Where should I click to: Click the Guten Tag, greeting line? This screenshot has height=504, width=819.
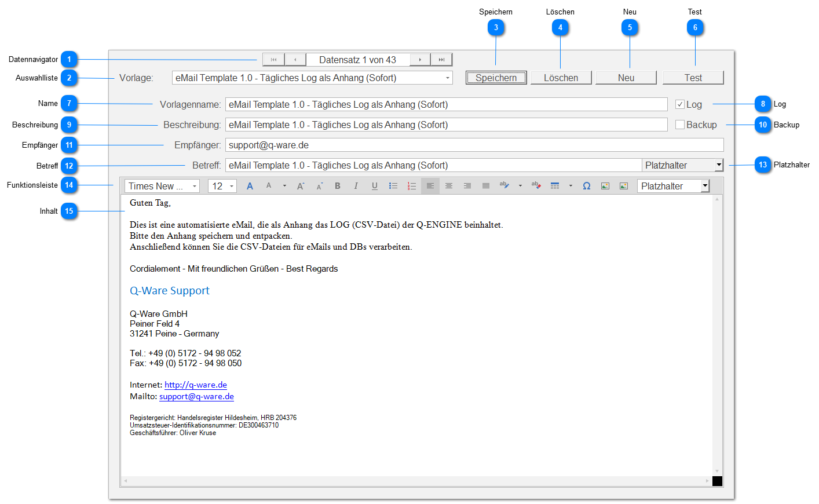(x=150, y=203)
